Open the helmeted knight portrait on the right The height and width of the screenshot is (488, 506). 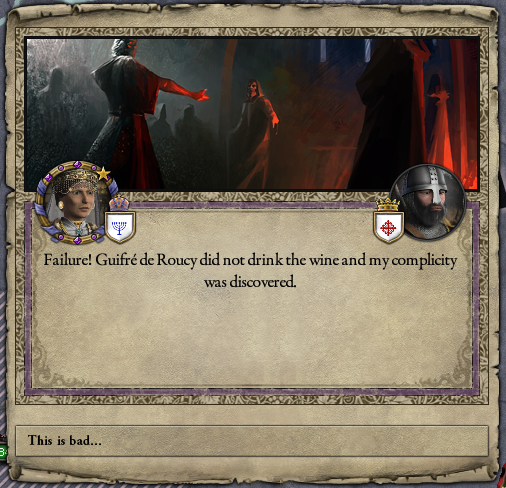[x=428, y=202]
